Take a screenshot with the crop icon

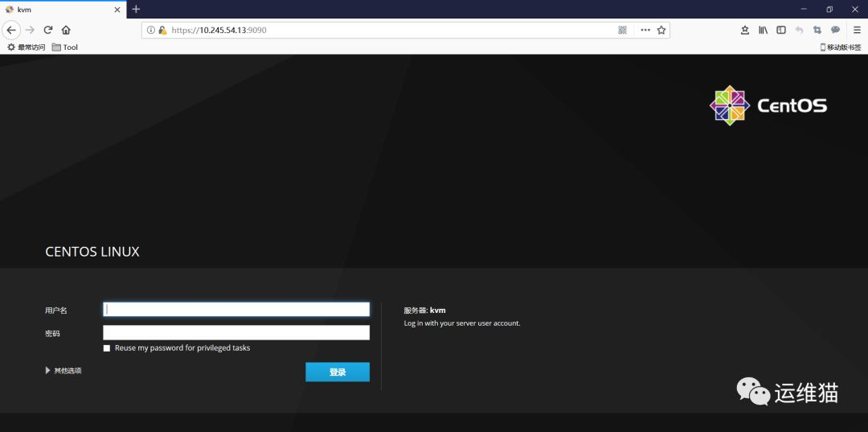point(817,30)
